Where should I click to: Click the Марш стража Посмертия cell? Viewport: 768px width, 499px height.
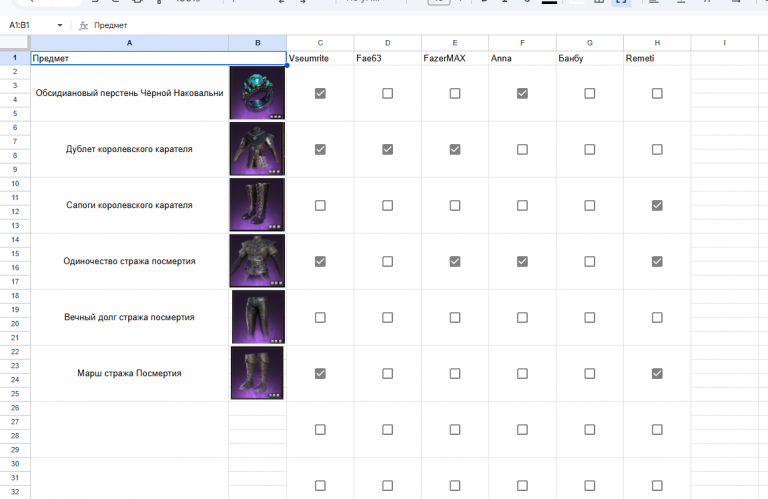pyautogui.click(x=129, y=373)
